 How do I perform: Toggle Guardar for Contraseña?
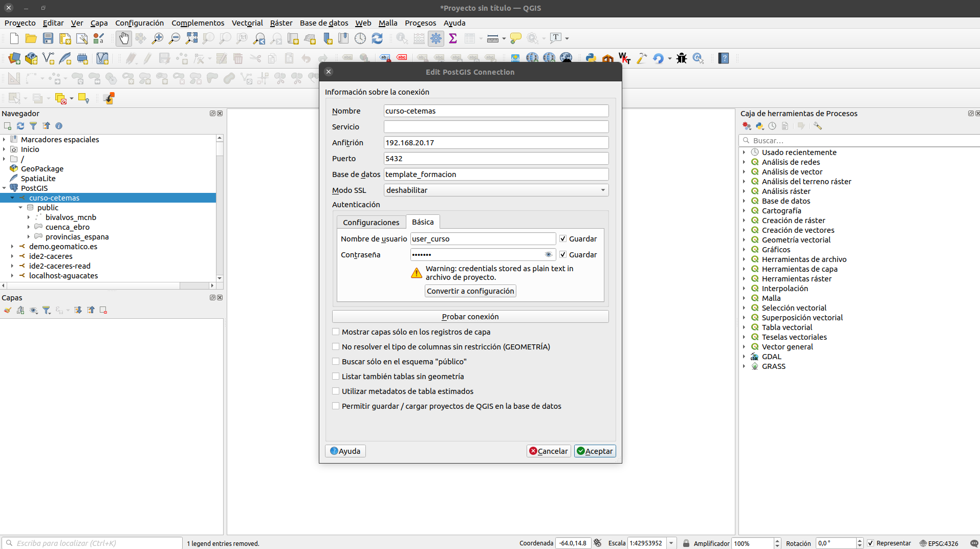(563, 255)
